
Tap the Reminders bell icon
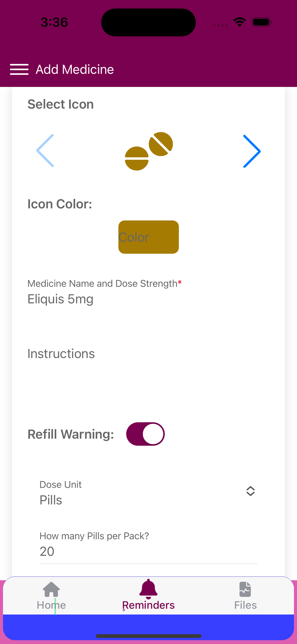pos(148,589)
